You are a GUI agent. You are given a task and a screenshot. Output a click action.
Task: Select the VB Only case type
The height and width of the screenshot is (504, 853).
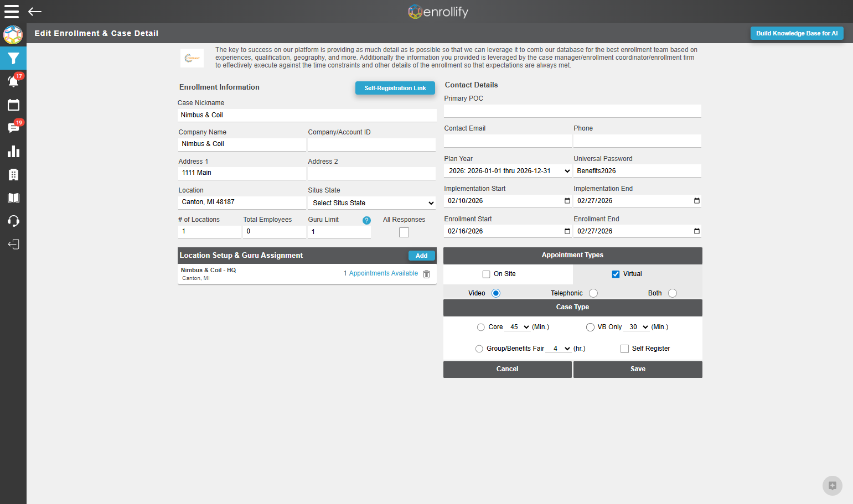590,327
